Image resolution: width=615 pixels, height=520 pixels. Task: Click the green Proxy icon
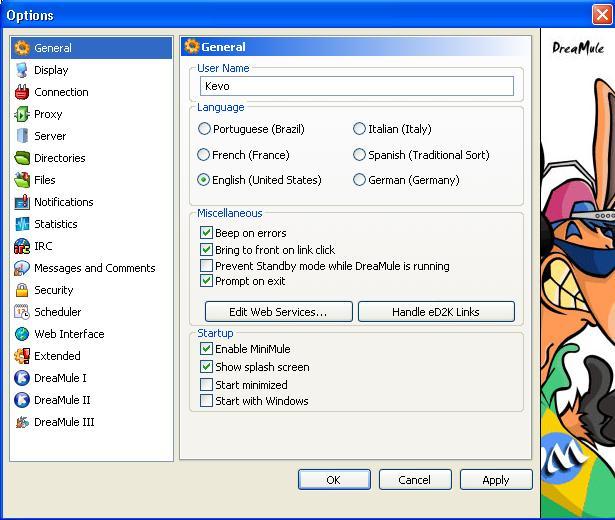[x=22, y=114]
